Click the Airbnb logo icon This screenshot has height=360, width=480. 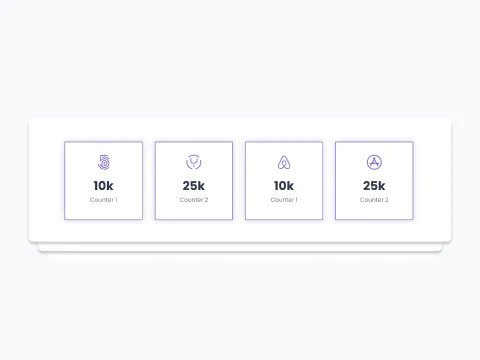click(x=284, y=162)
